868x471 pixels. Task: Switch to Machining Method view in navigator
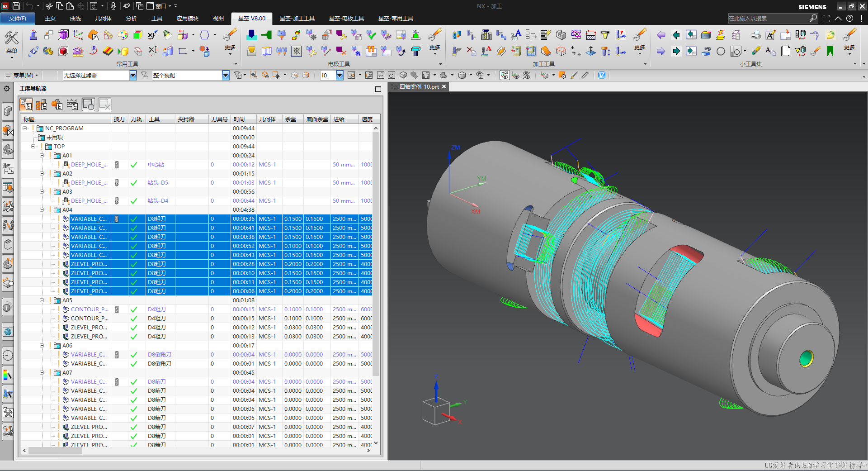[72, 105]
